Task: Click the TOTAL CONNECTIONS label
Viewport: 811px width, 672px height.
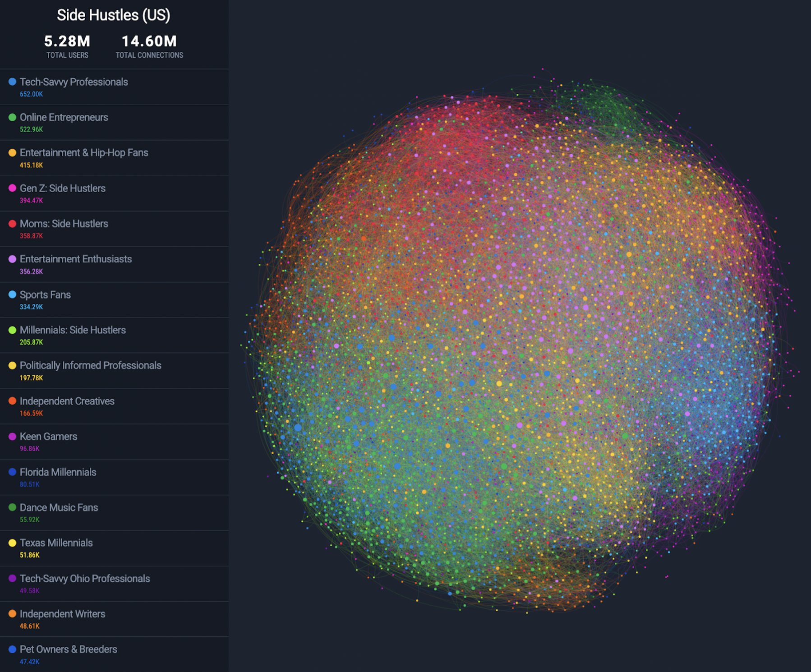Action: coord(149,55)
